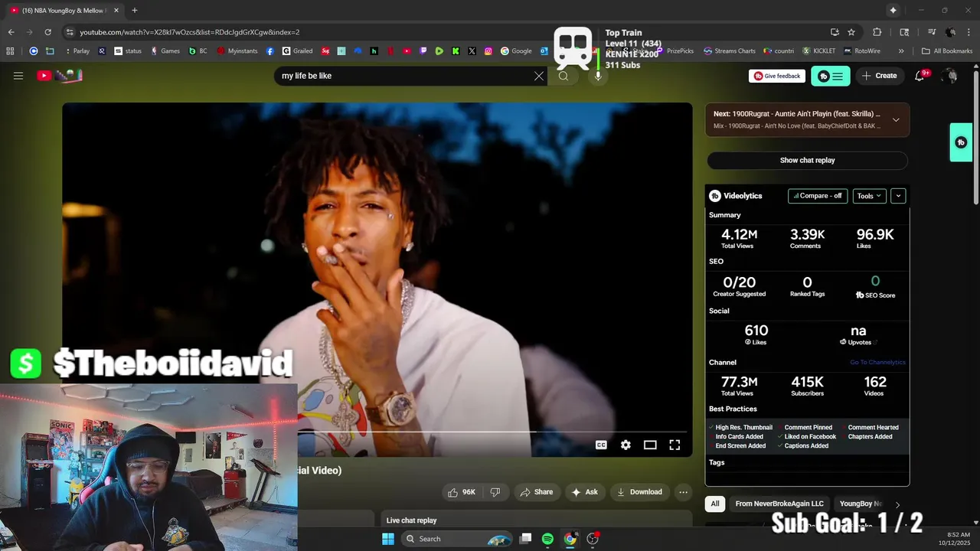Viewport: 980px width, 551px height.
Task: Show hidden bookmarks with double chevron
Action: pyautogui.click(x=901, y=51)
